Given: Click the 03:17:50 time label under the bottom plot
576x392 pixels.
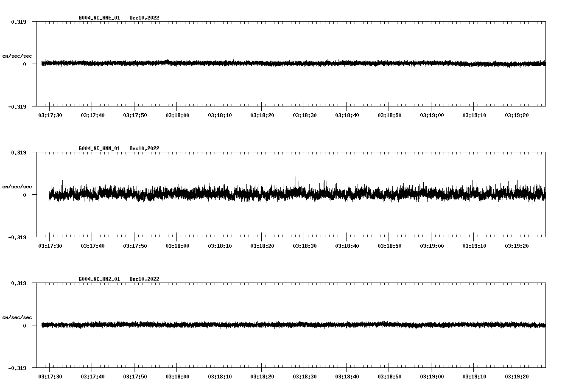Looking at the screenshot, I should pyautogui.click(x=135, y=375).
